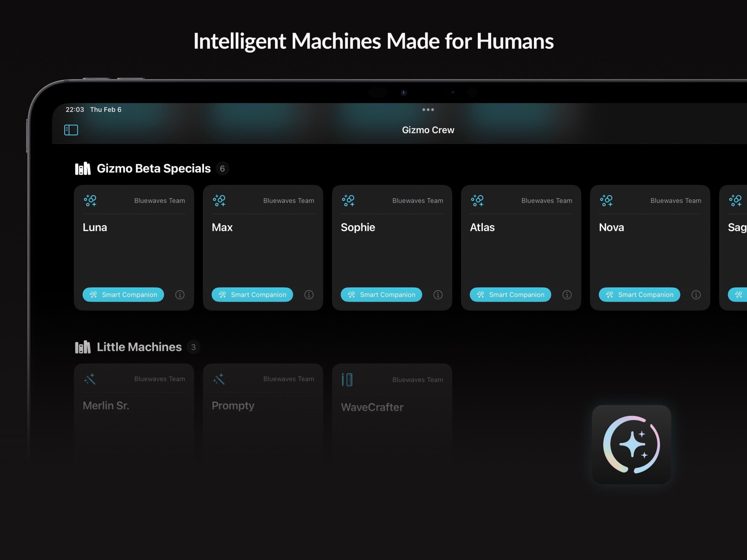Click the sparkle bubbles icon on Atlas card
The image size is (747, 560).
tap(477, 201)
